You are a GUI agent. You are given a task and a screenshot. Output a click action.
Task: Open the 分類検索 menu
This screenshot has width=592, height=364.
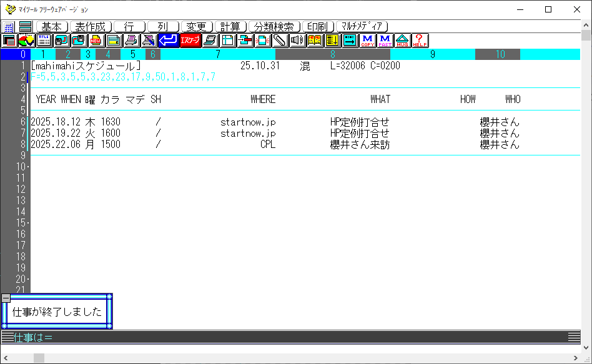[274, 27]
